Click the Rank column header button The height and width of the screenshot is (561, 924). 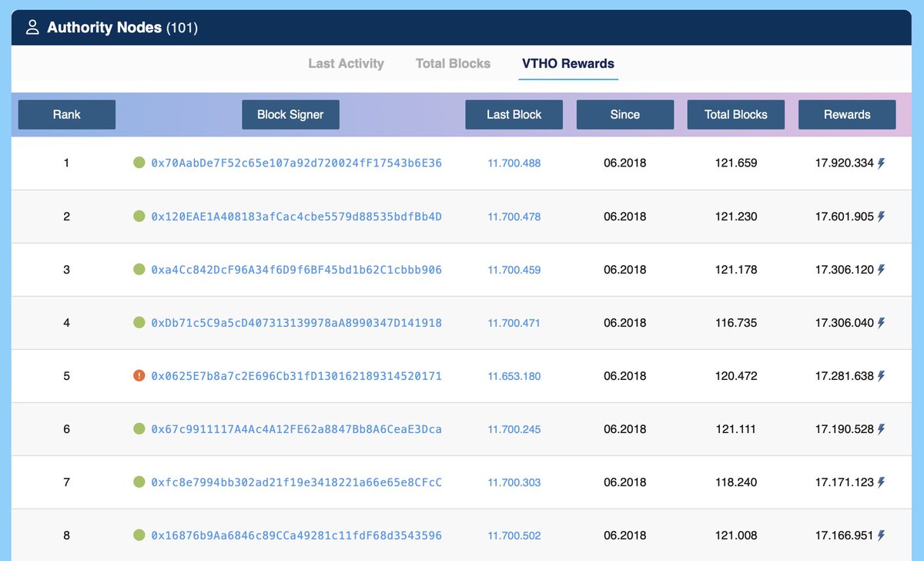[66, 114]
